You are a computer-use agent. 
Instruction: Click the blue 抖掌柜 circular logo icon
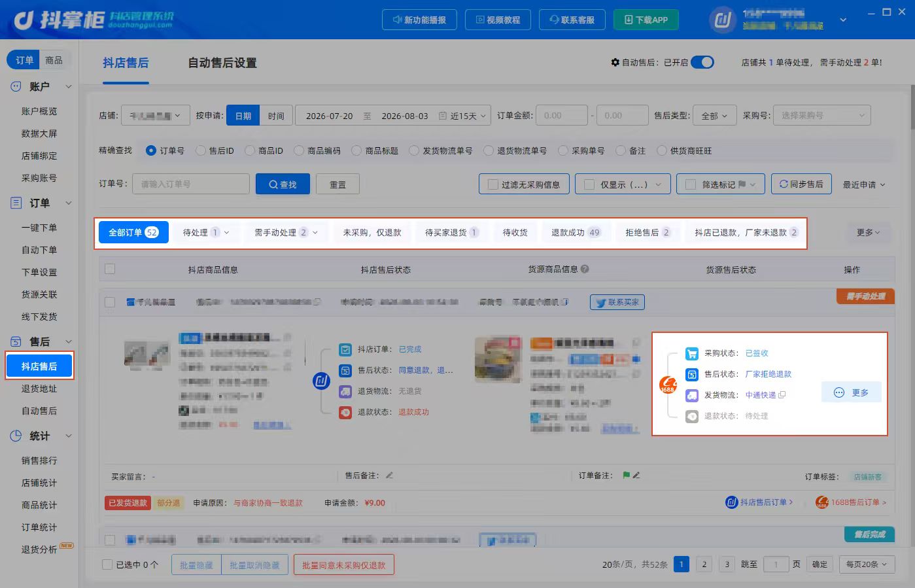pos(321,381)
